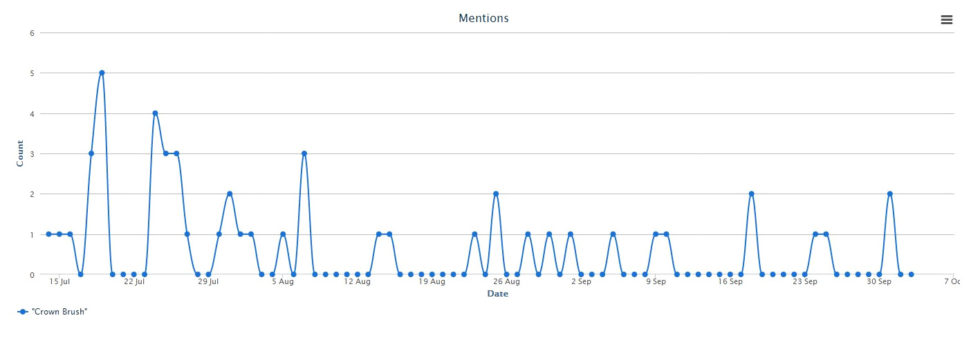This screenshot has height=338, width=980.
Task: Click the "19 Aug" x-axis tick label
Action: pyautogui.click(x=432, y=281)
